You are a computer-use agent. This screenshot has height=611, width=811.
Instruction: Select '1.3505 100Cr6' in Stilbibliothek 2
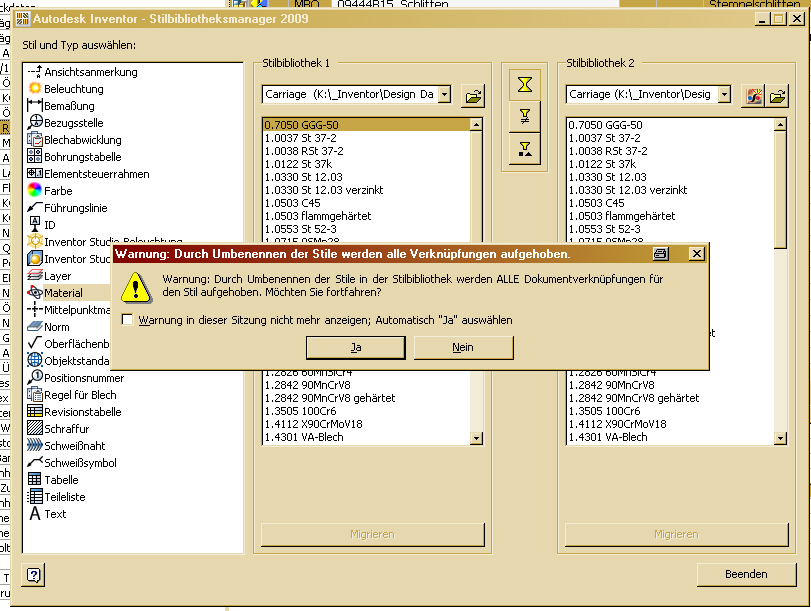click(x=604, y=411)
